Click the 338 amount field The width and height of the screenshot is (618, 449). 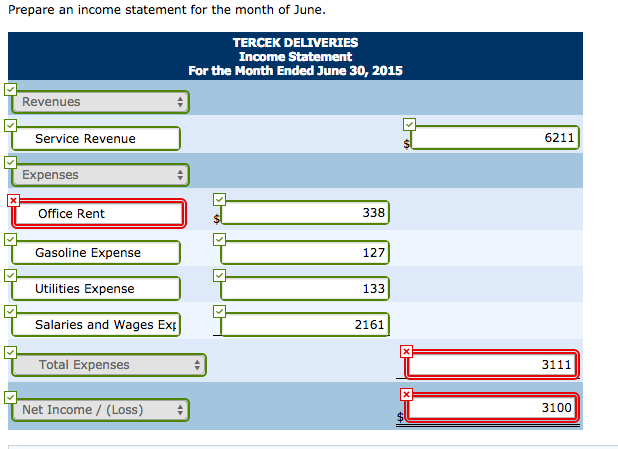tap(305, 213)
